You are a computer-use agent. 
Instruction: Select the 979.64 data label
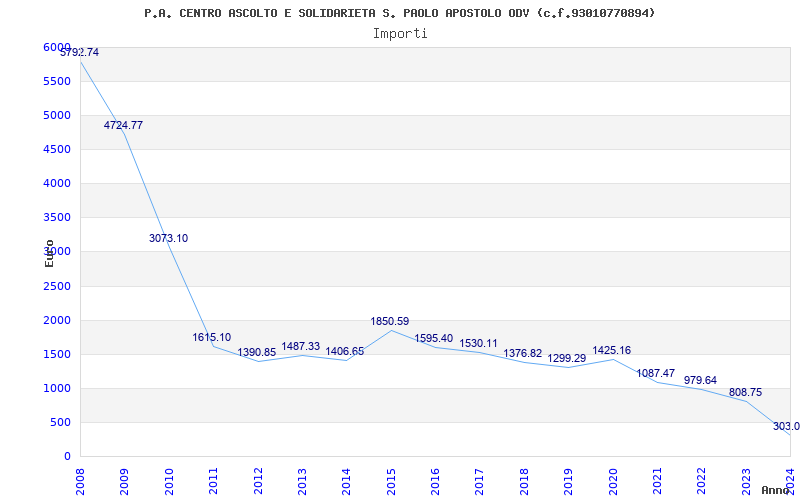pyautogui.click(x=700, y=380)
